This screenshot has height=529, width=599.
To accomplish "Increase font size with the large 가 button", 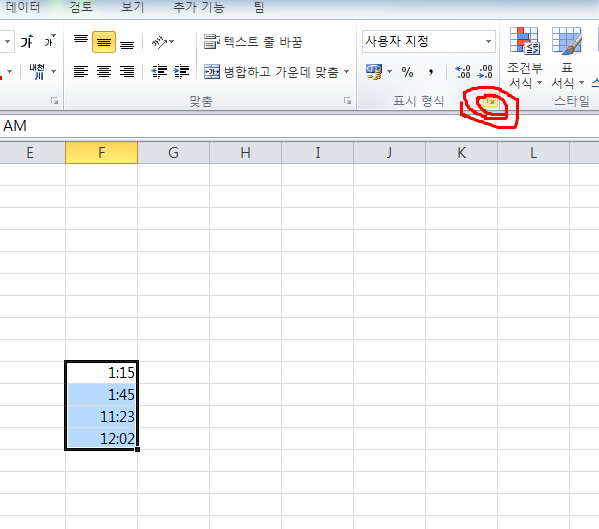I will pos(27,42).
